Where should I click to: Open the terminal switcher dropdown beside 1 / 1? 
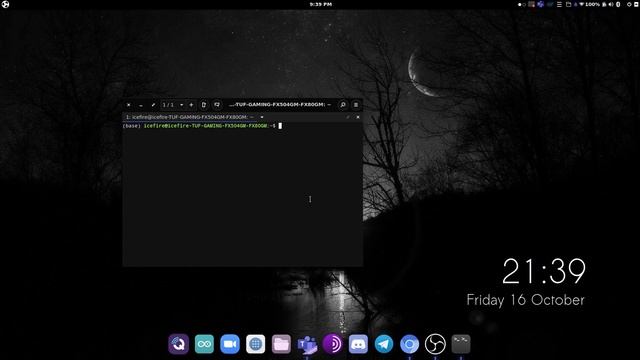pyautogui.click(x=182, y=105)
